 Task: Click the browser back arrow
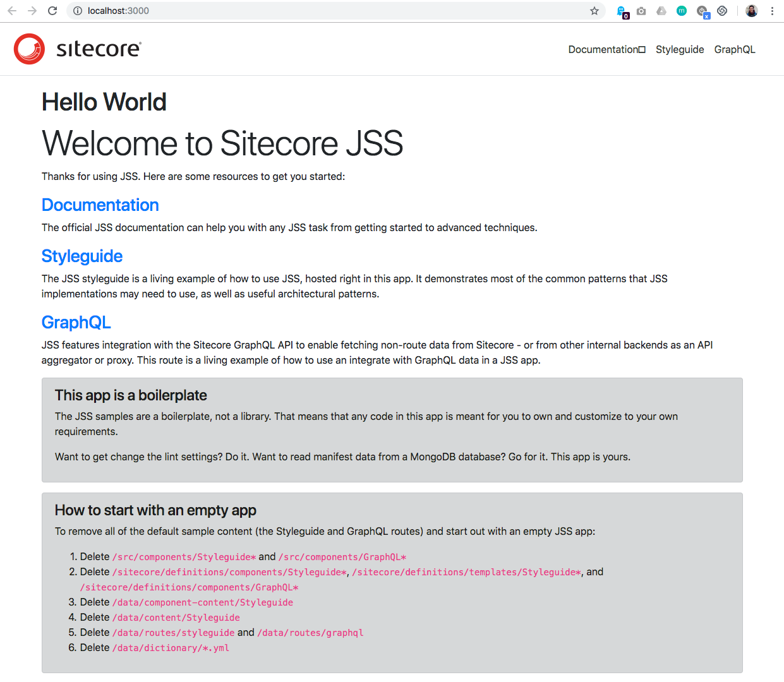12,11
